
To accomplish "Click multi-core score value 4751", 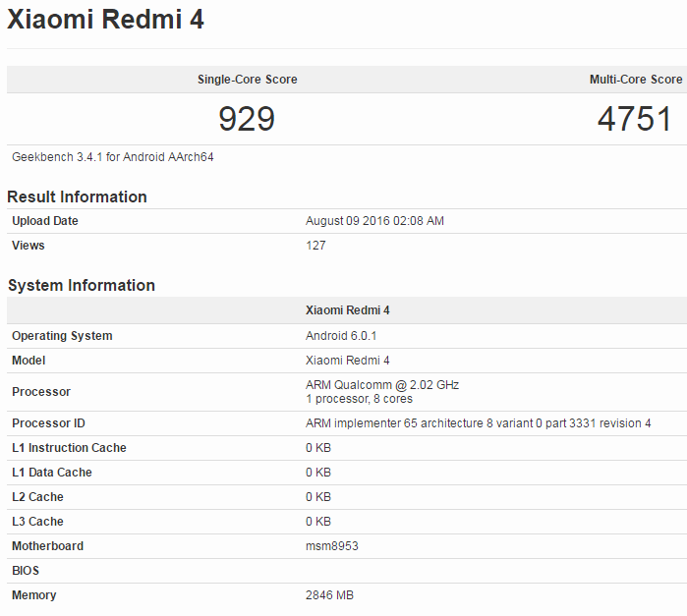I will [x=635, y=119].
